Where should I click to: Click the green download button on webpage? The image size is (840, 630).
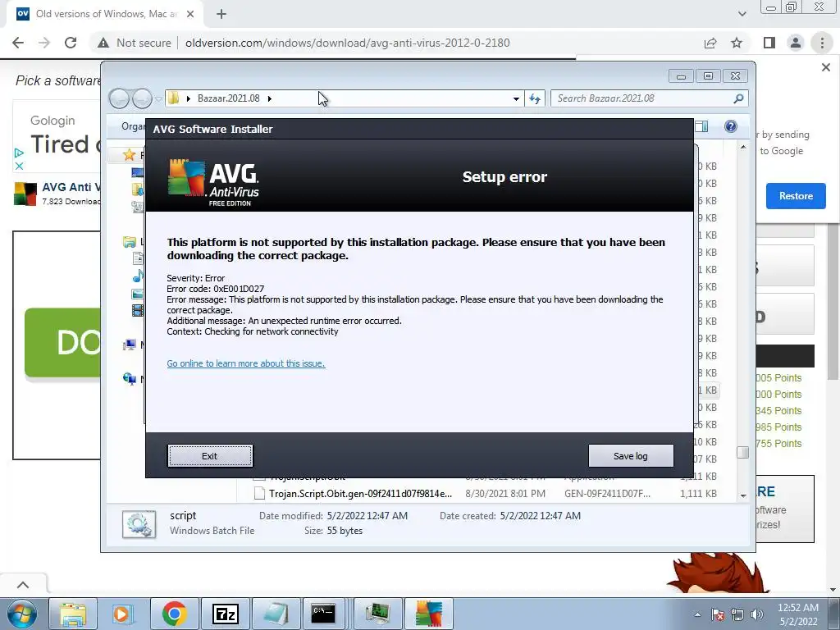coord(62,342)
